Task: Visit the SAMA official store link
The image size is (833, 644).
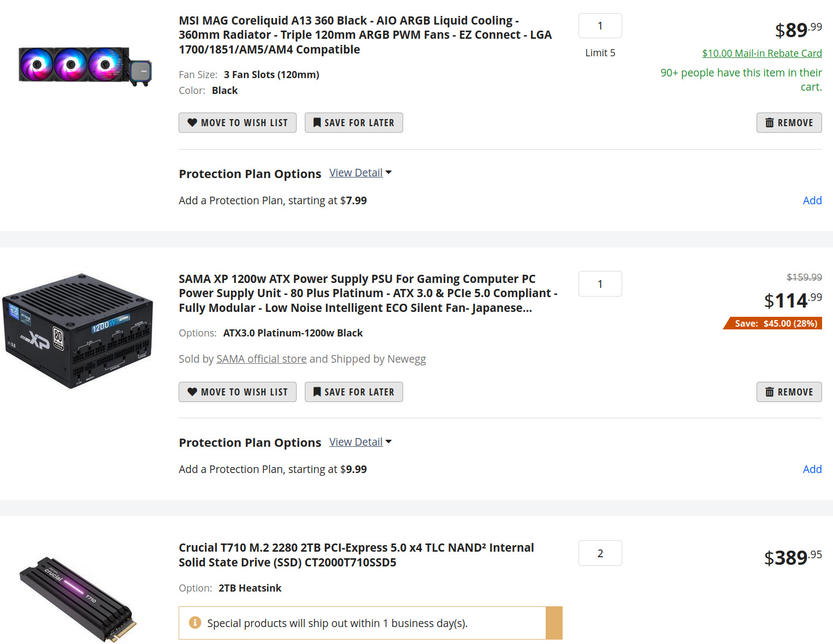Action: pos(262,359)
